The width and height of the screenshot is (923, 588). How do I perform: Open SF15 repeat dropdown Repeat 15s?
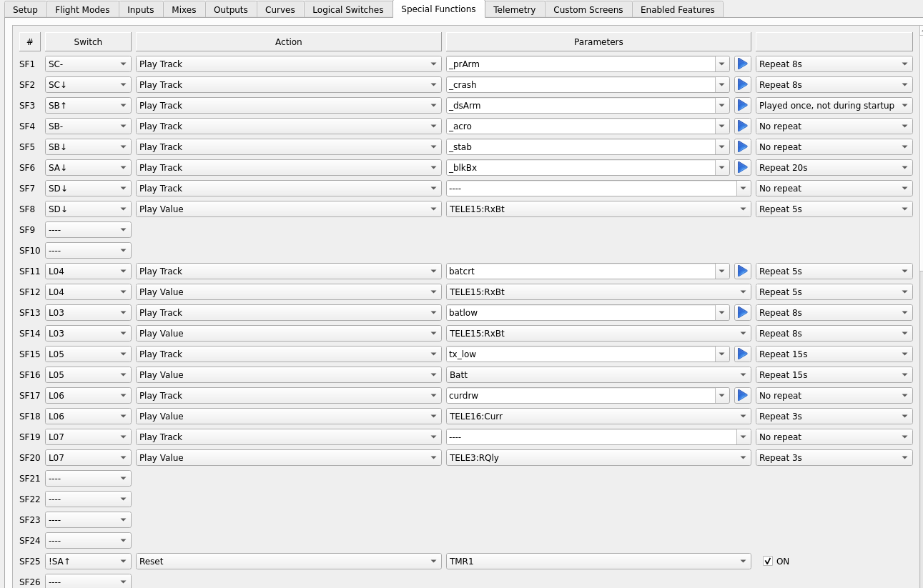click(834, 354)
